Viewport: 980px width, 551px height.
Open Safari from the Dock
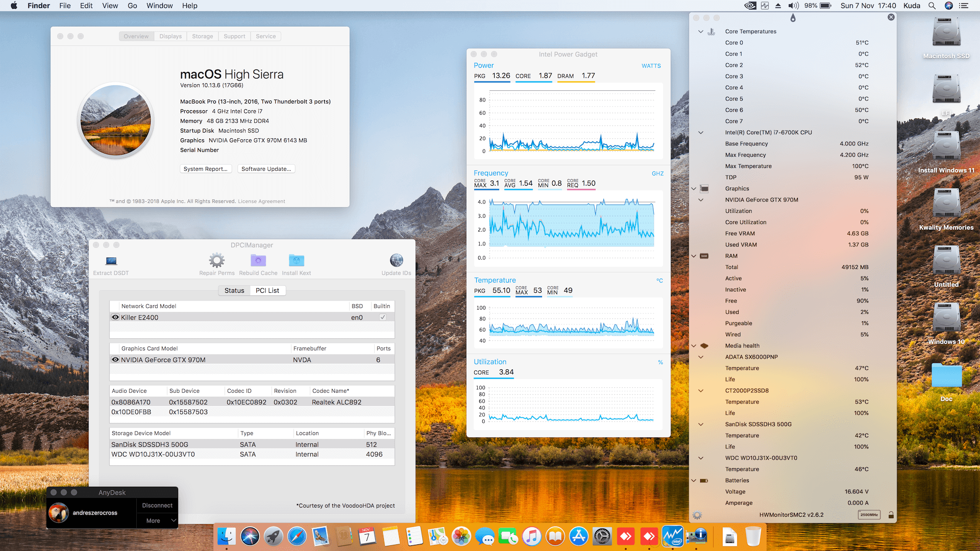(297, 536)
